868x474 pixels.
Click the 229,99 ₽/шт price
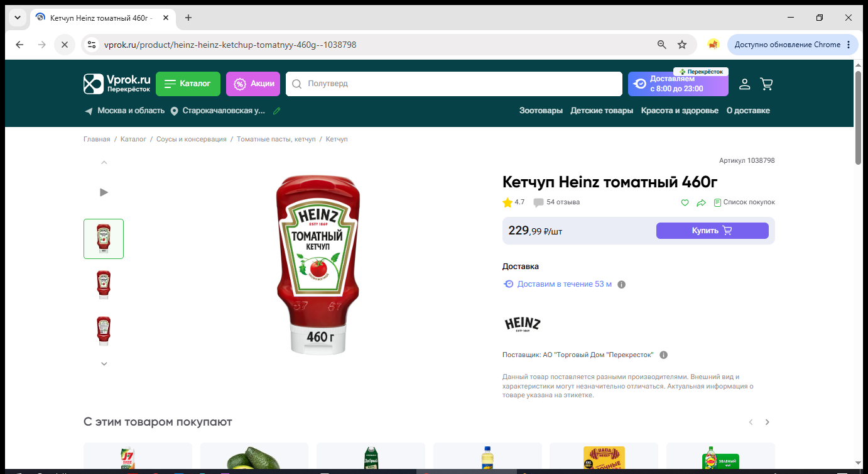[x=535, y=231]
